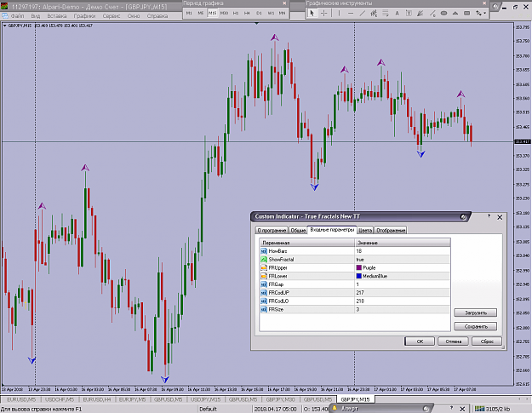Open the Графики menu

point(84,16)
